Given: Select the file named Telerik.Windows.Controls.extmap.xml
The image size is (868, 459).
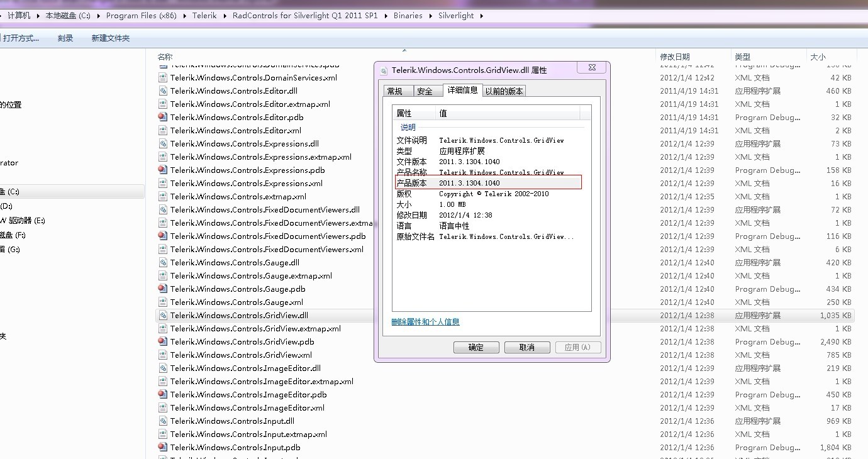Looking at the screenshot, I should click(x=238, y=197).
